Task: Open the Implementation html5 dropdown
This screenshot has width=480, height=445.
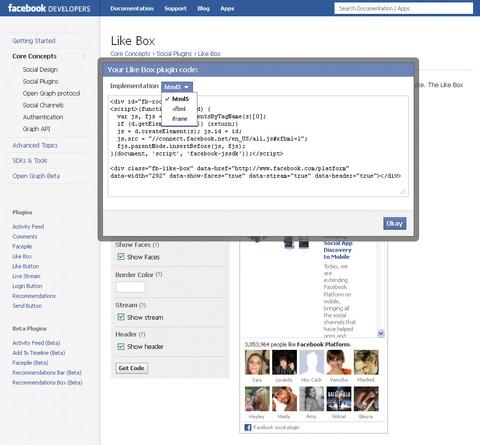Action: click(177, 87)
